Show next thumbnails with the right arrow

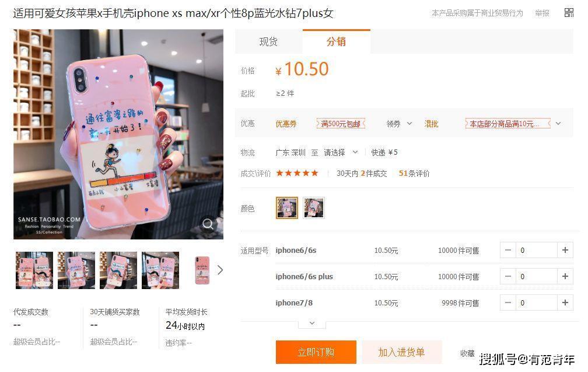coord(220,270)
